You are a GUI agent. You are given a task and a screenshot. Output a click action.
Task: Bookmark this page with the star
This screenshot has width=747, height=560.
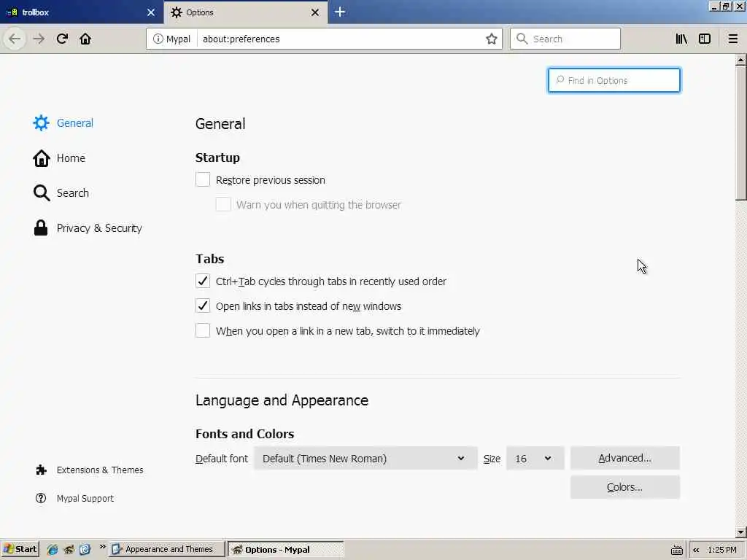tap(491, 39)
